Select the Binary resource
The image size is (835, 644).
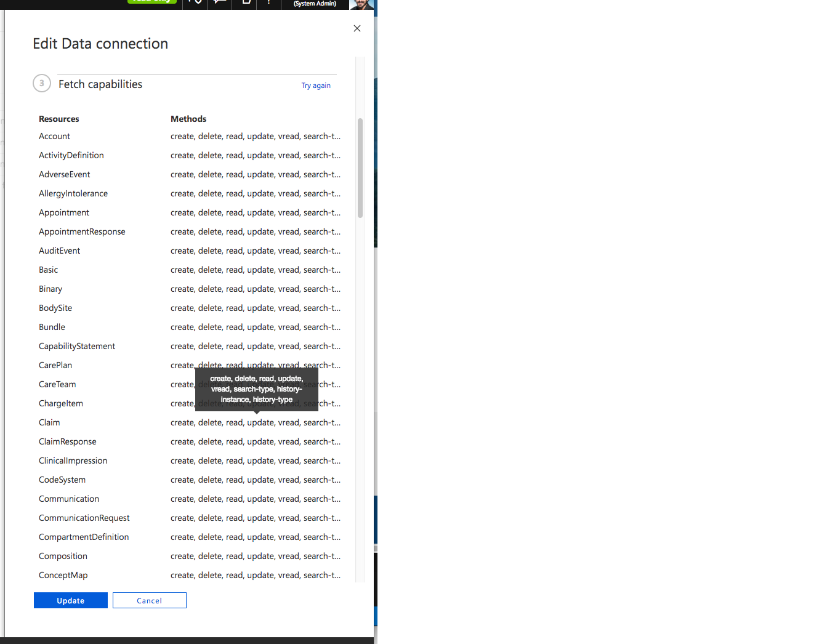[x=50, y=289]
